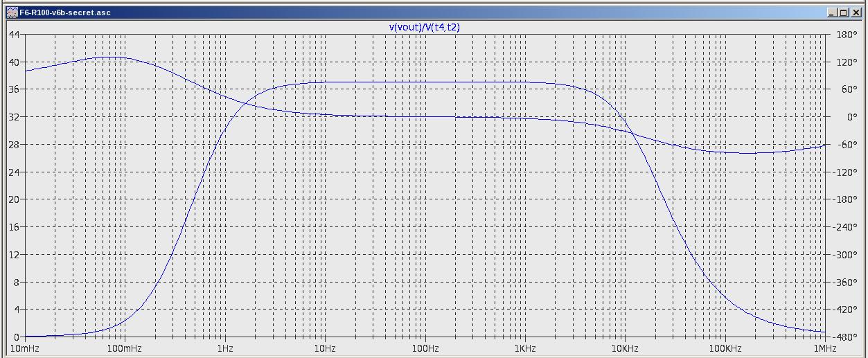The image size is (868, 358).
Task: Click the 10KHz frequency axis label
Action: click(x=625, y=348)
